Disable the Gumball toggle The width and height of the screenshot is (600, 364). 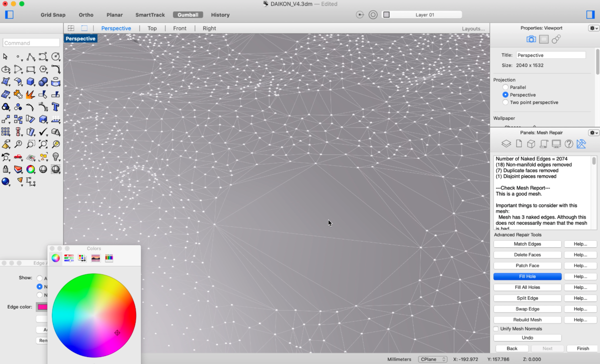pyautogui.click(x=188, y=15)
